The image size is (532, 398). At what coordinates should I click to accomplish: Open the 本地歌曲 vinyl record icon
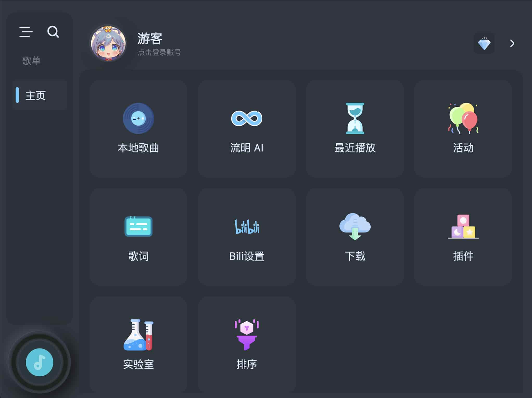pos(138,118)
